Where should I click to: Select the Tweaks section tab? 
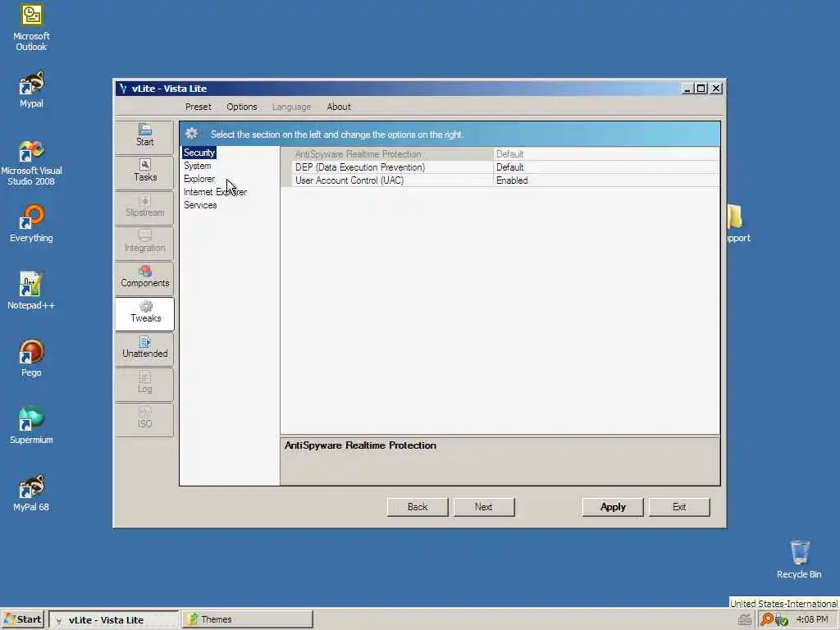click(144, 313)
